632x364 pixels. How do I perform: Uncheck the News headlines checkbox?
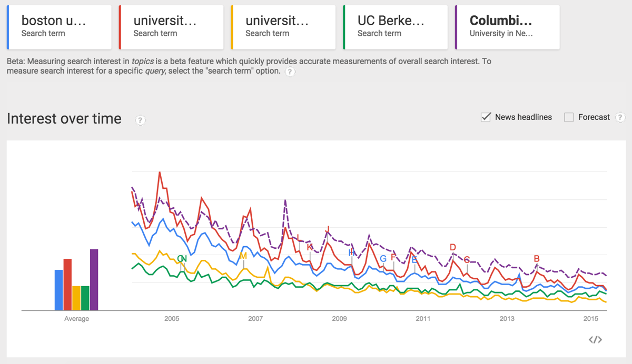(486, 117)
